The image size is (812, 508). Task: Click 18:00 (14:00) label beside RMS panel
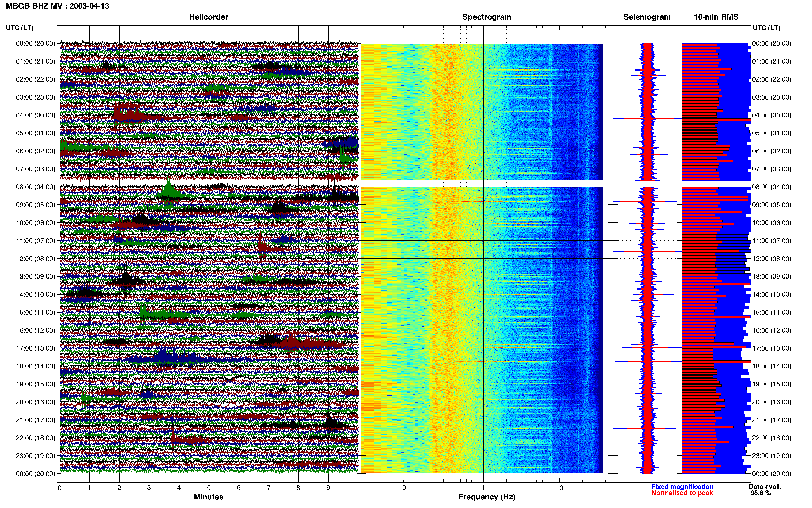772,366
